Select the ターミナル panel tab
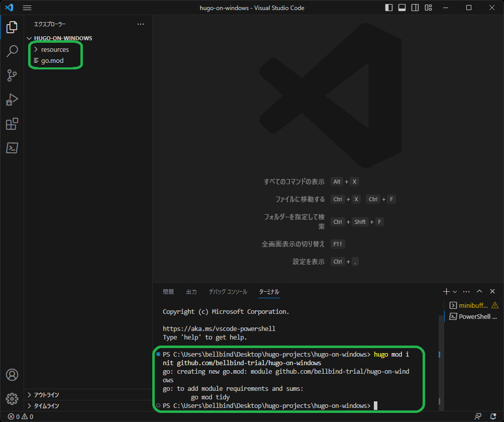 click(x=269, y=292)
